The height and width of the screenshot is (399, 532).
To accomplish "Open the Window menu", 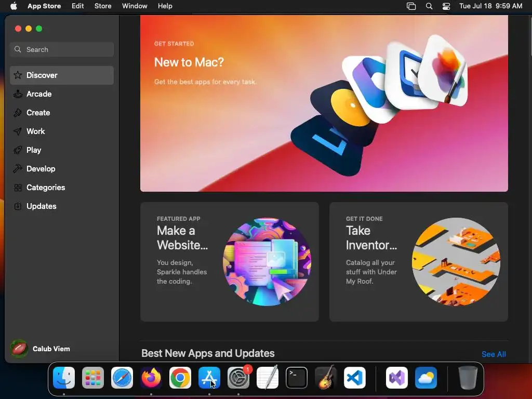I will click(x=135, y=6).
